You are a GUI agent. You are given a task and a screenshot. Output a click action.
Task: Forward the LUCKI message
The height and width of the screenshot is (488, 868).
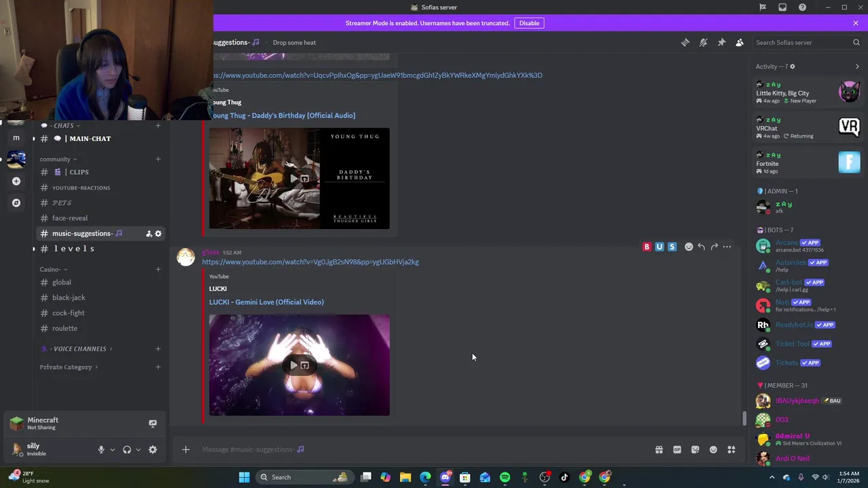tap(714, 247)
